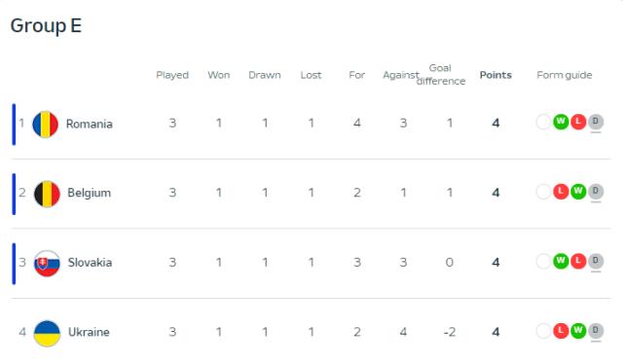This screenshot has width=623, height=364.
Task: Open the Ukraine team link
Action: point(89,332)
